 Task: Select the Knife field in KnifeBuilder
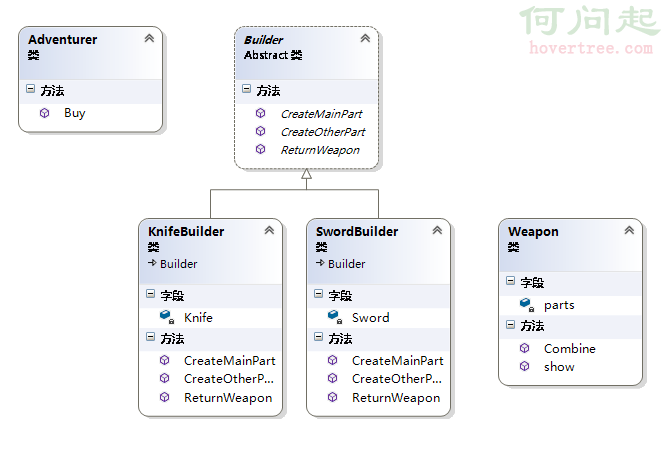coord(198,318)
